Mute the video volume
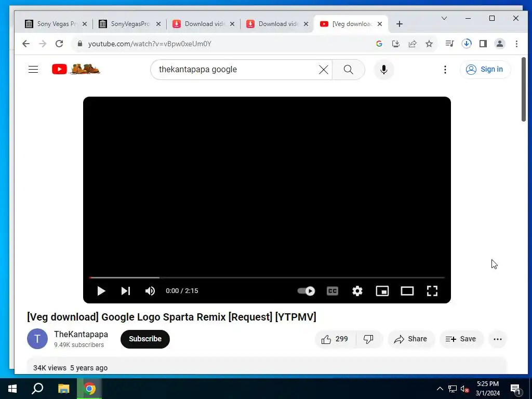The width and height of the screenshot is (532, 399). tap(150, 291)
